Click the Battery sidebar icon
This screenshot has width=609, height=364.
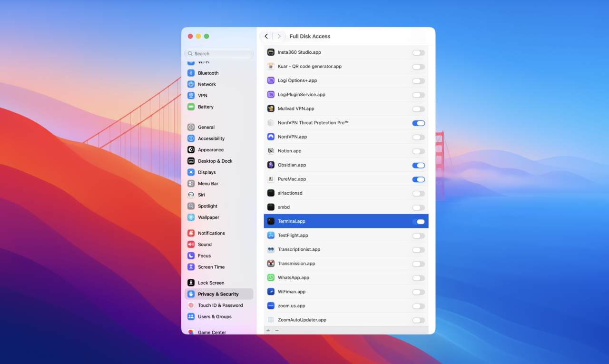coord(191,107)
